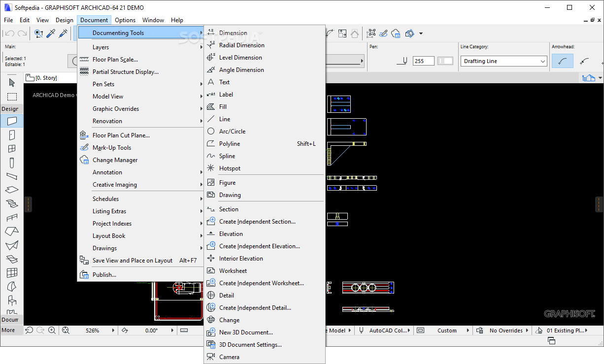Select the Railing tool in toolbox

(12, 217)
